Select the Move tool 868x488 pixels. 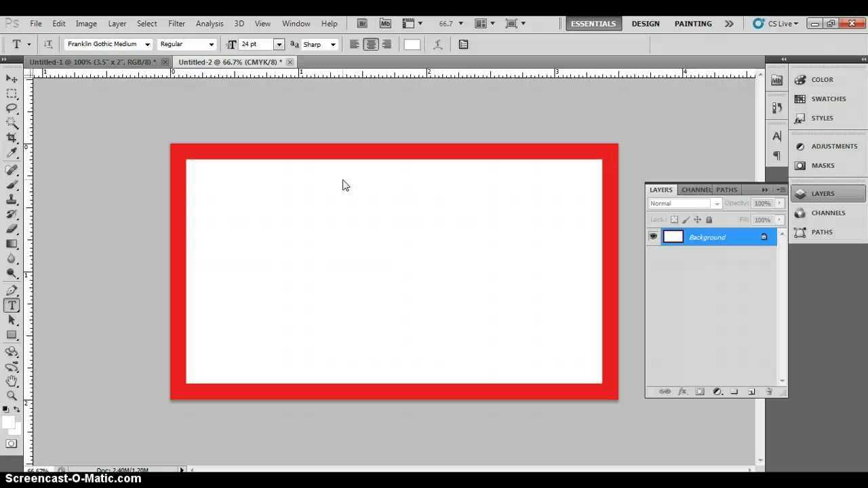pyautogui.click(x=12, y=79)
